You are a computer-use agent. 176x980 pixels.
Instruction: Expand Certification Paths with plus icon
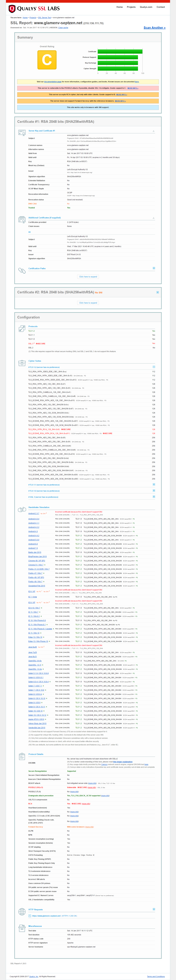(154, 268)
